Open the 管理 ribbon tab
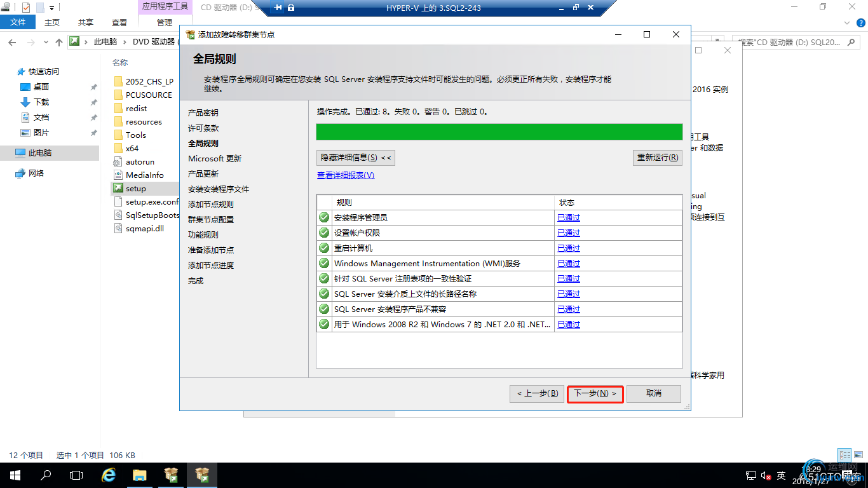868x488 pixels. [x=165, y=22]
